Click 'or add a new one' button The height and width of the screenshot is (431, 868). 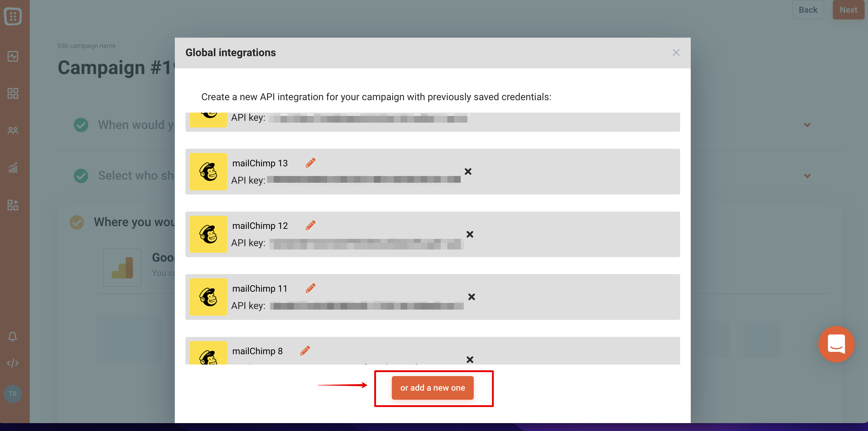(x=433, y=388)
